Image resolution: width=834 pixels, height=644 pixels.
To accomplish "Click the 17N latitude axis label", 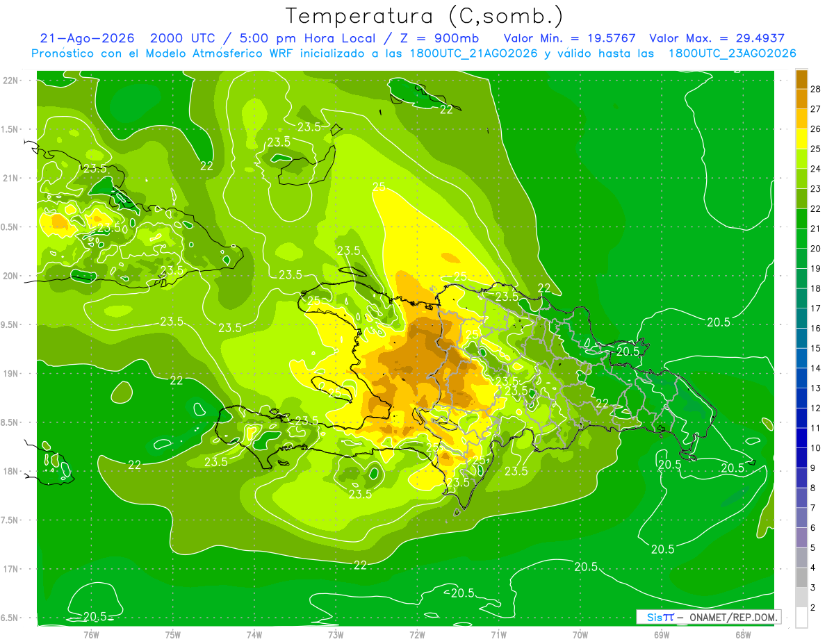I will 10,570.
